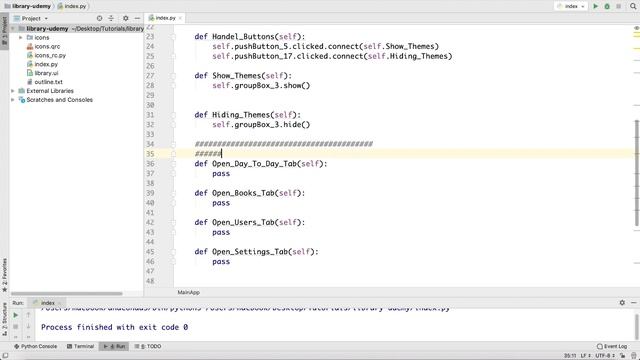Open the Event Log
Image resolution: width=640 pixels, height=360 pixels.
tap(612, 347)
